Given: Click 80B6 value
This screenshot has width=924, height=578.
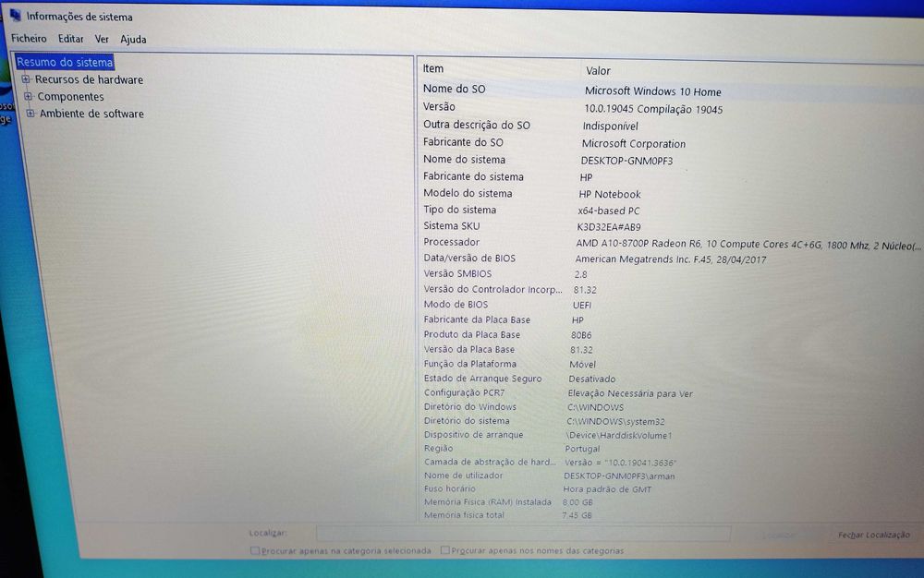Looking at the screenshot, I should [x=581, y=335].
